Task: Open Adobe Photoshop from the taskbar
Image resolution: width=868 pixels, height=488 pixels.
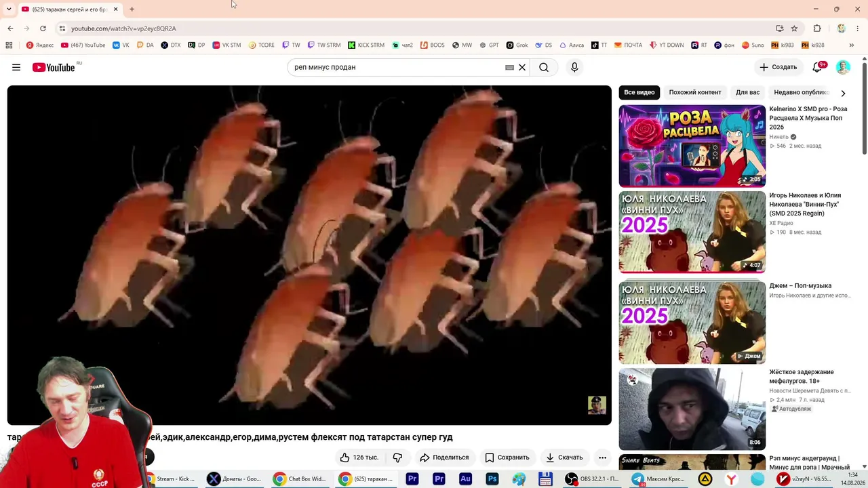Action: click(492, 479)
